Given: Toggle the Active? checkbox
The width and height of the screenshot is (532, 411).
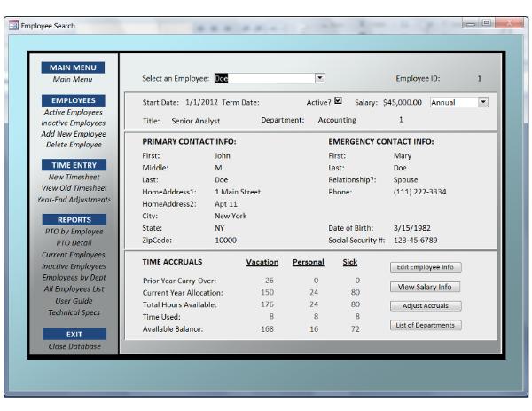Looking at the screenshot, I should (x=338, y=101).
